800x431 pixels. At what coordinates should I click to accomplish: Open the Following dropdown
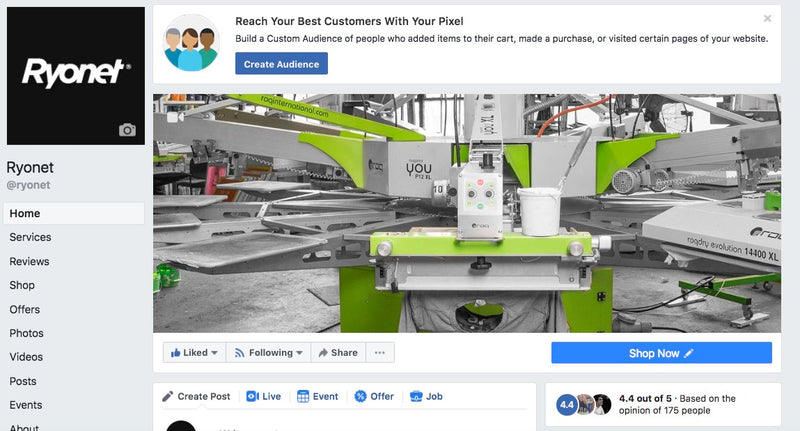point(268,352)
